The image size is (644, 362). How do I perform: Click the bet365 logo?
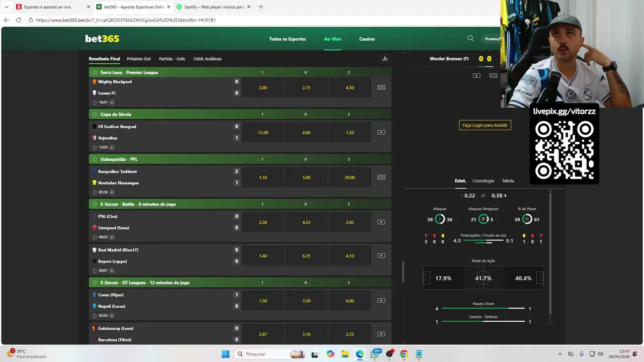102,39
